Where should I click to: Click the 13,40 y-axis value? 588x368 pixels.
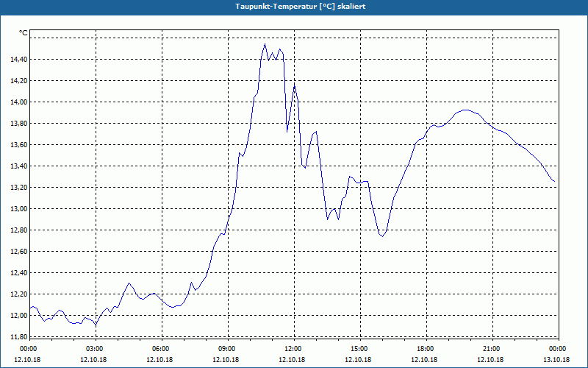[x=19, y=166]
